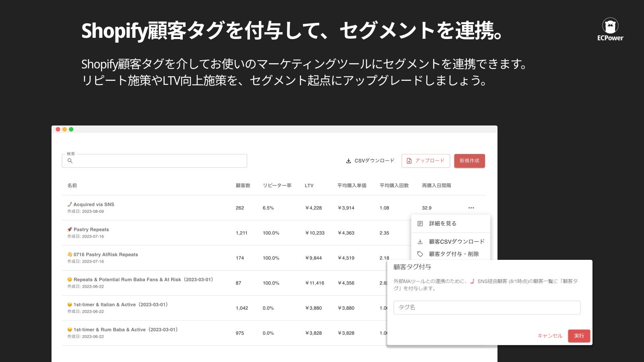Click the 平均購入回数 column header
Screen dimensions: 644x362
coord(394,185)
